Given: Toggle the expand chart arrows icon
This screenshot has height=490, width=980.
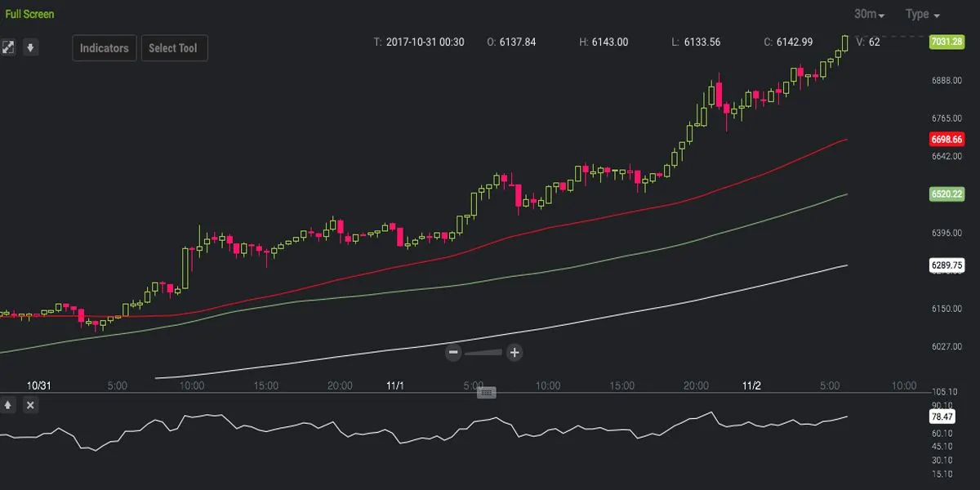Looking at the screenshot, I should pos(8,47).
